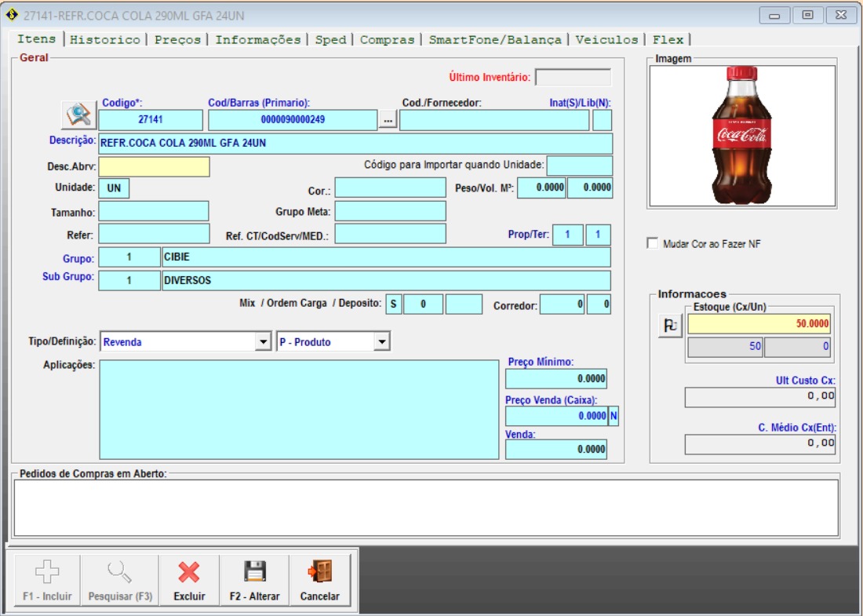Click the N toggle beside Preço Venda (Caixa)
863x616 pixels.
pos(614,416)
